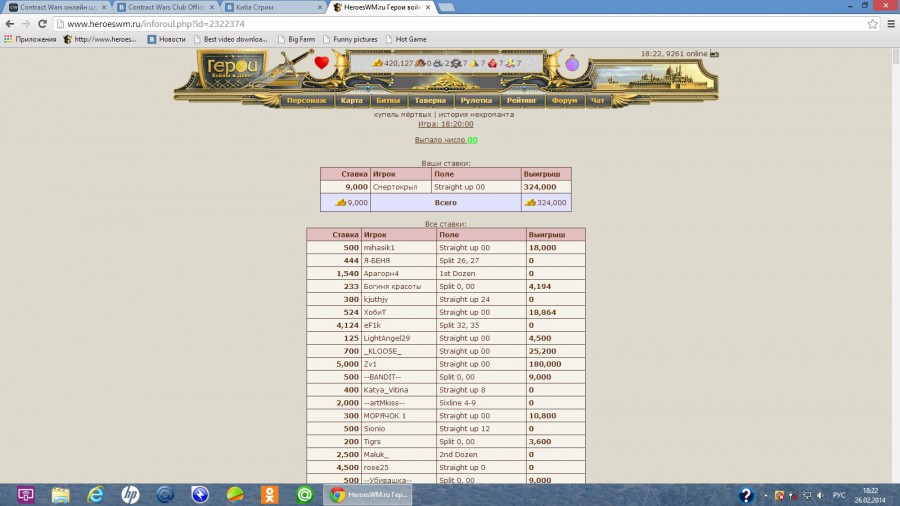Click the purple mana potion icon
The width and height of the screenshot is (900, 506).
572,64
